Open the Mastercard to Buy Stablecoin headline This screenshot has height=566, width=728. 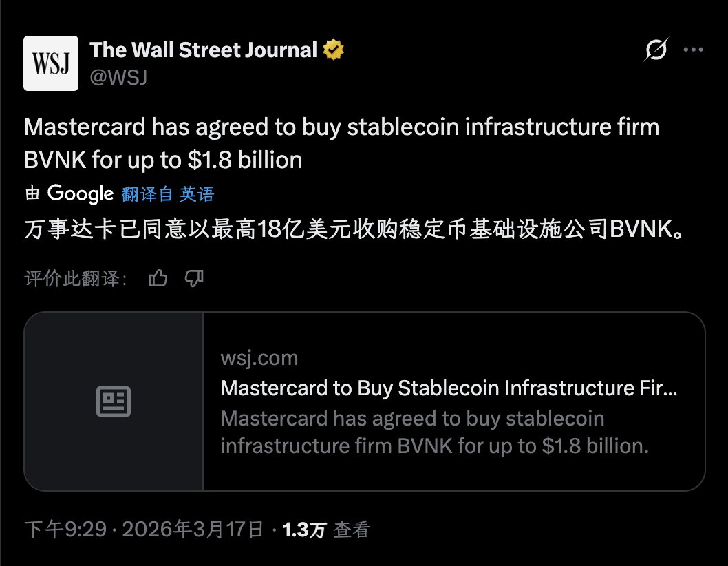point(449,388)
